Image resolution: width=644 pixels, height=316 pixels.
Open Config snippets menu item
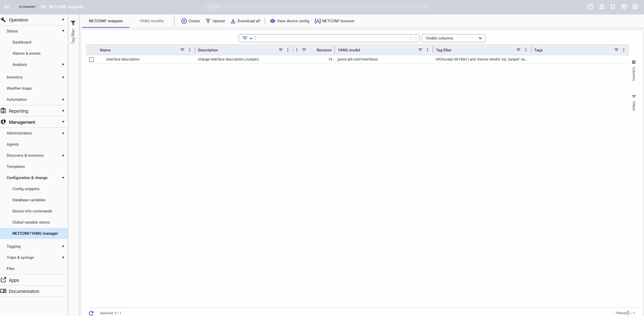tap(26, 189)
